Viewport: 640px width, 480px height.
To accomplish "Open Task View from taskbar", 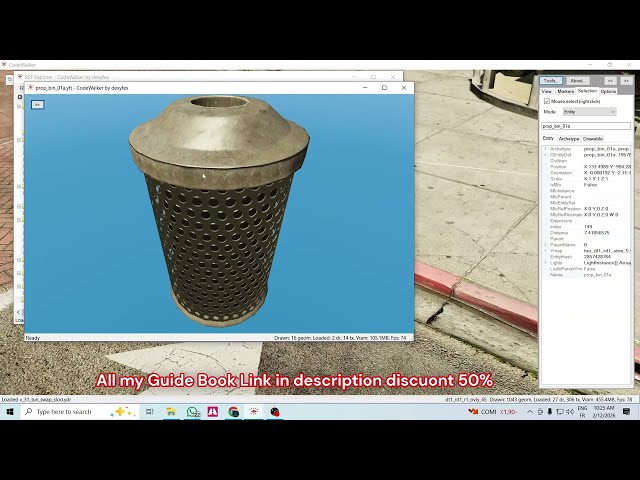I will pyautogui.click(x=150, y=412).
